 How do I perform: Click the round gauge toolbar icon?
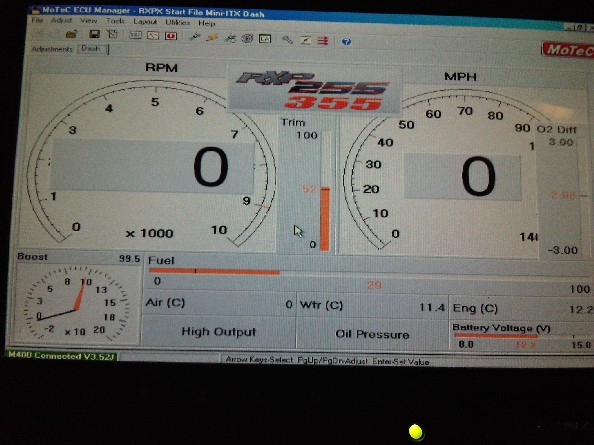click(x=247, y=38)
